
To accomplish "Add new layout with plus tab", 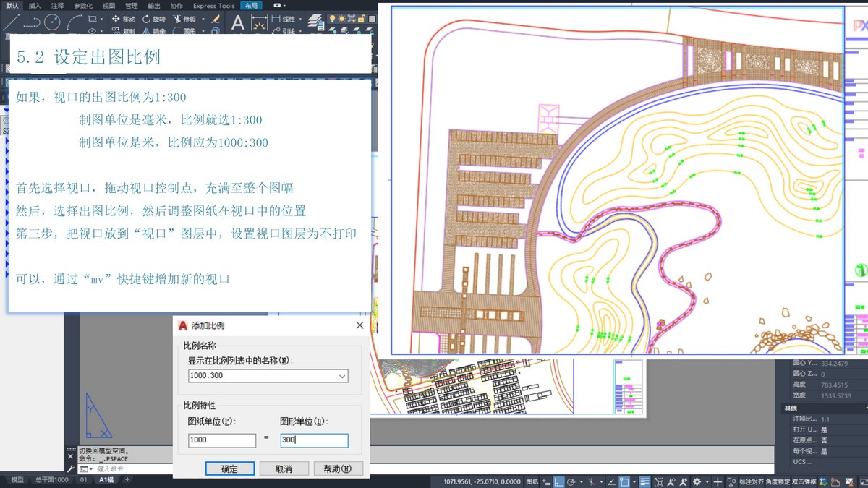I will point(128,479).
